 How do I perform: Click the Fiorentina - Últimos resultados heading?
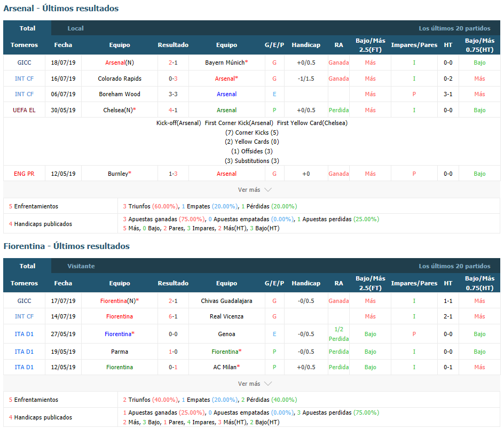67,246
